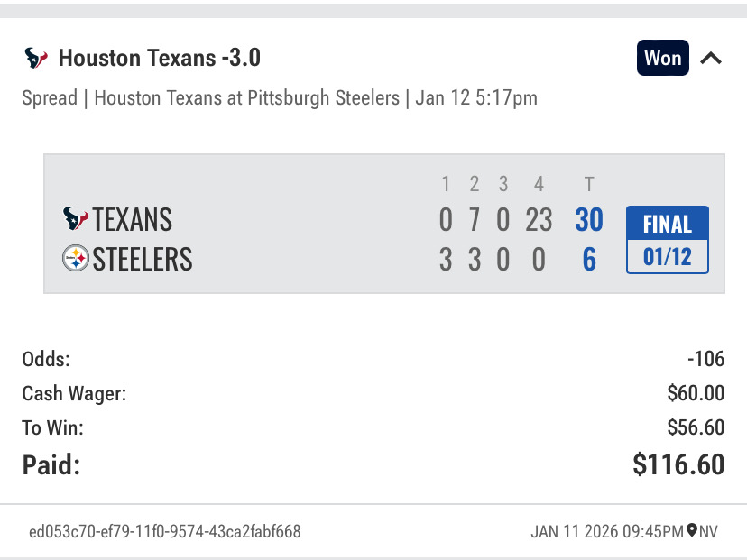
Task: Click the Cash Wager amount $60.00
Action: click(695, 393)
